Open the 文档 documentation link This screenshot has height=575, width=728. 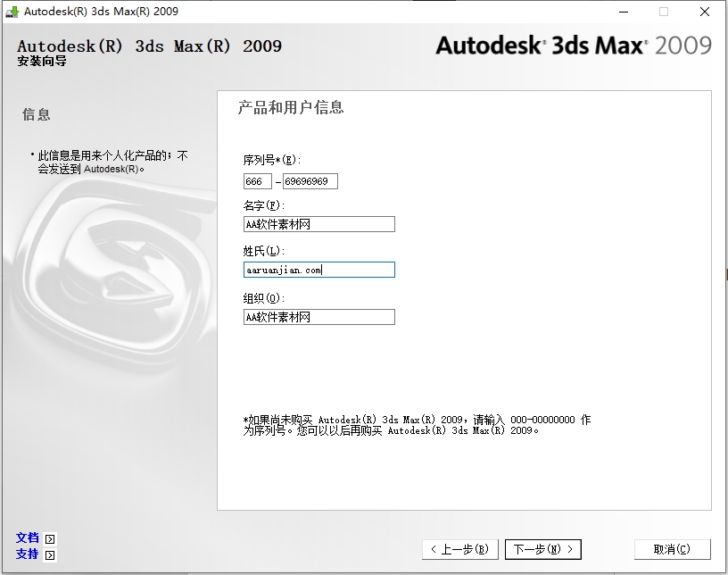pyautogui.click(x=28, y=538)
